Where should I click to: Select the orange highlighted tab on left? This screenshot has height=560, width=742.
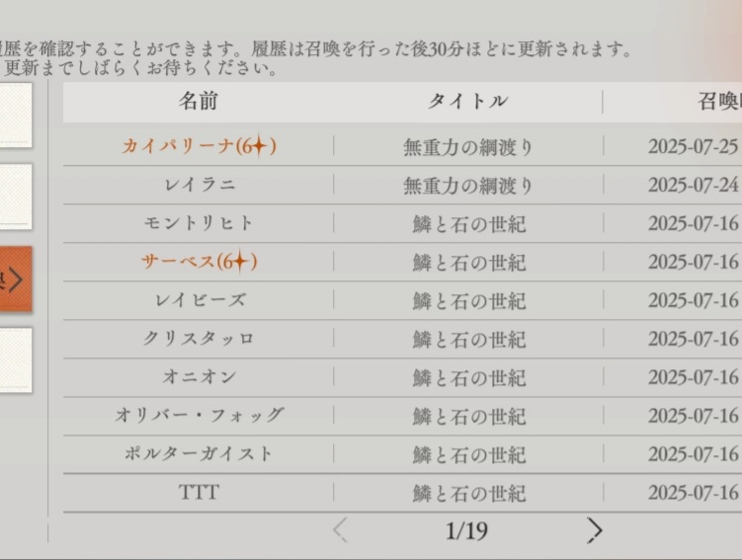pyautogui.click(x=16, y=280)
